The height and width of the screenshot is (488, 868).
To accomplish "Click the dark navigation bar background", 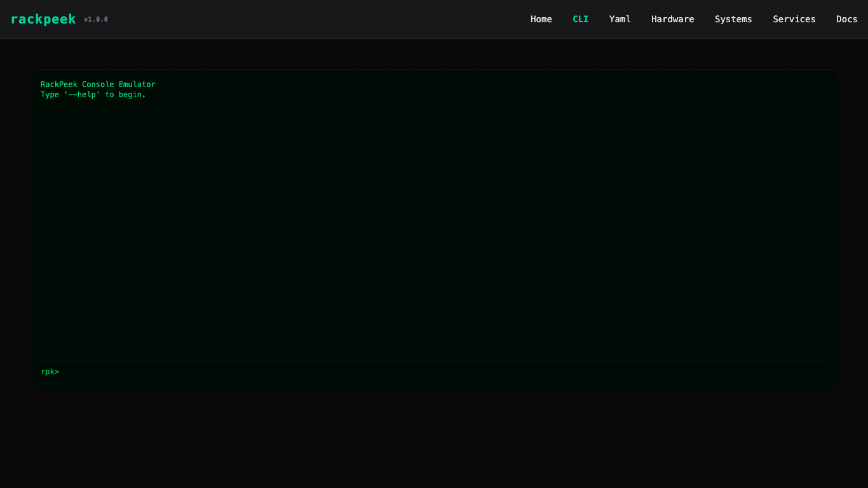I will [318, 19].
